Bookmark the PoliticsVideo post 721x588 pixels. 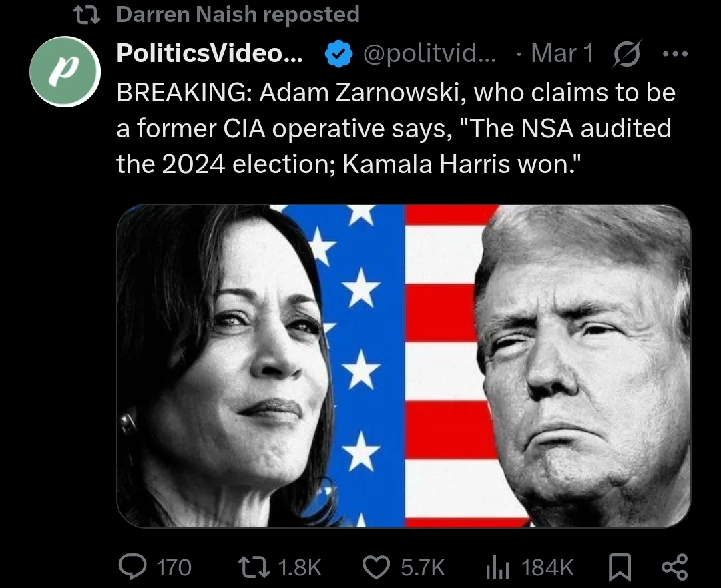coord(620,568)
